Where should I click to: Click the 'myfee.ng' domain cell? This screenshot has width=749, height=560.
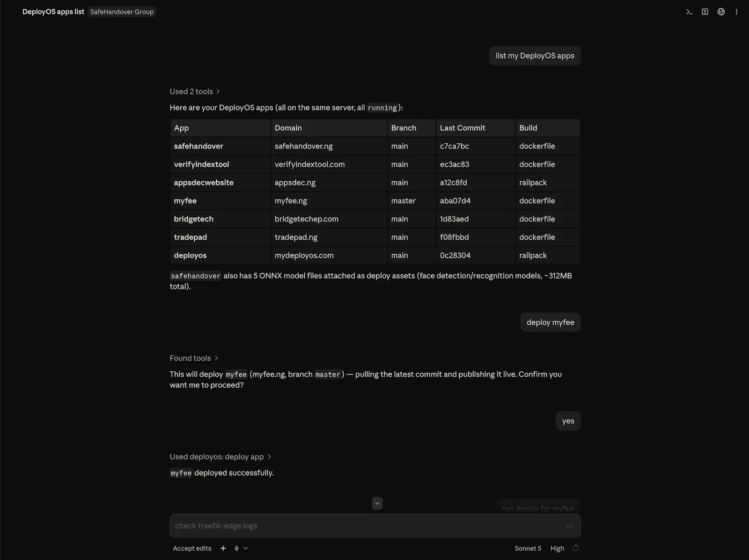(x=329, y=201)
